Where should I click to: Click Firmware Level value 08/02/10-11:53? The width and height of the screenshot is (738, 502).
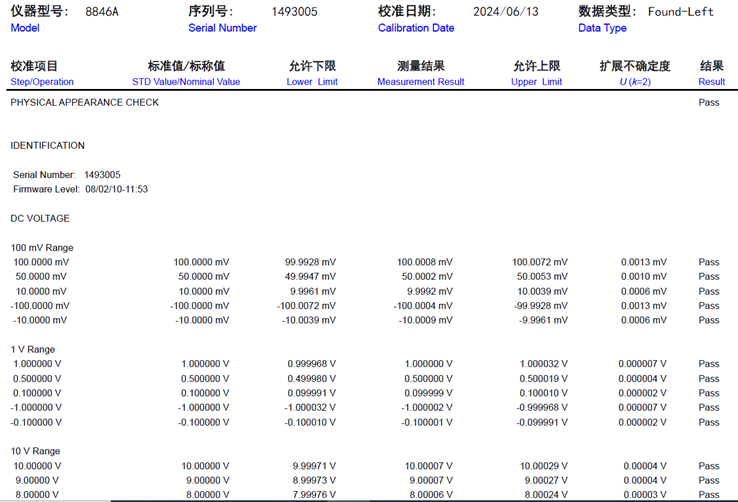tap(116, 189)
